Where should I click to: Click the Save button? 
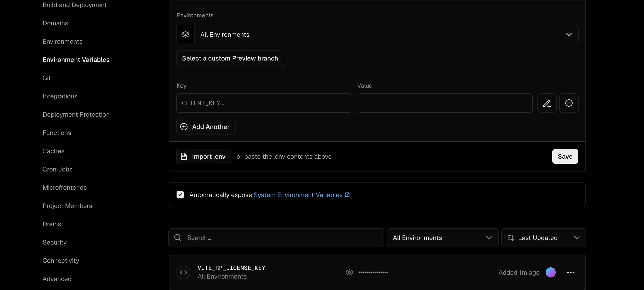pos(565,156)
